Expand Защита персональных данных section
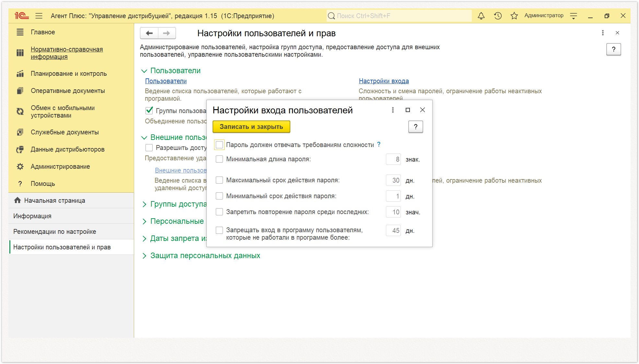639x364 pixels. pos(145,256)
